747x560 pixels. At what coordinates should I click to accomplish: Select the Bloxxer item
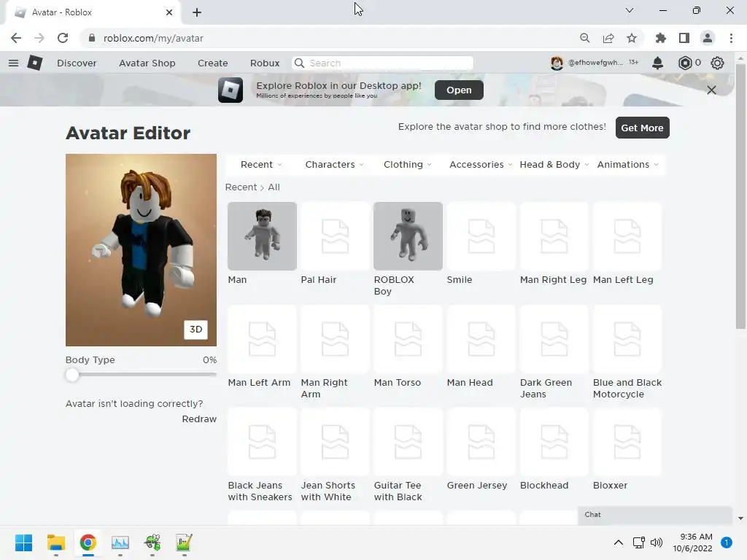pyautogui.click(x=627, y=442)
